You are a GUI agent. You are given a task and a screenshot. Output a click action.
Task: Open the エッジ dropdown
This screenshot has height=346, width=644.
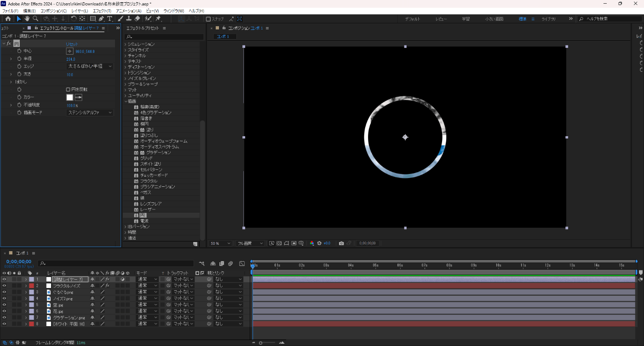tap(90, 66)
